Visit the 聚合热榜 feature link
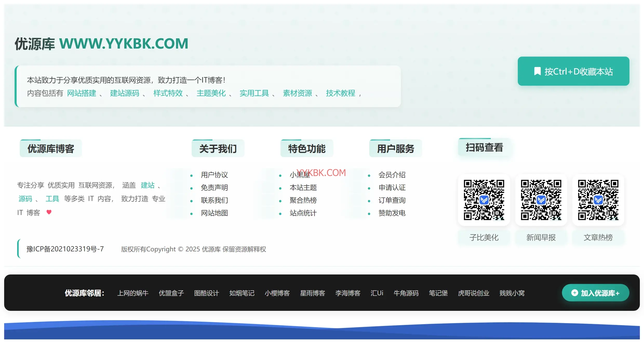This screenshot has width=644, height=349. pos(303,200)
